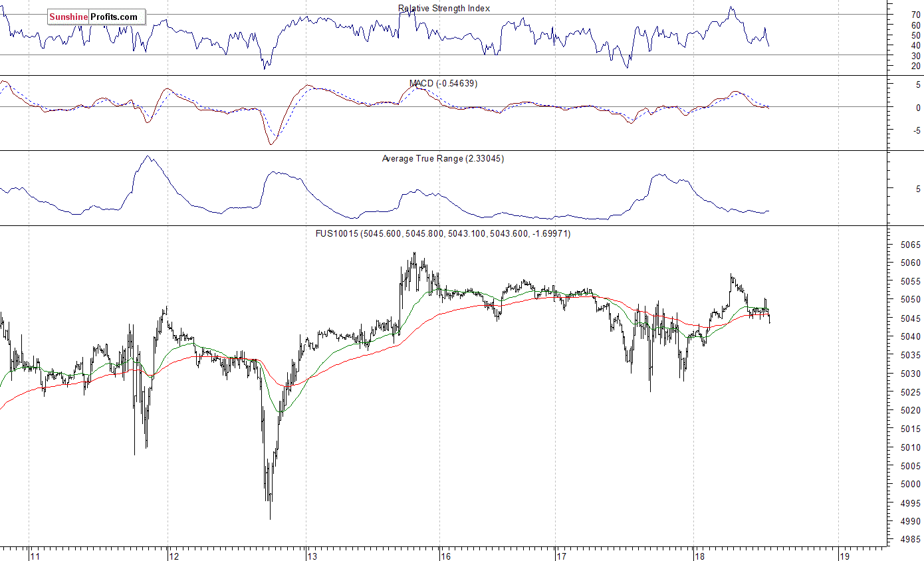The width and height of the screenshot is (924, 561).
Task: Click the Relative Strength Index panel title
Action: 444,9
